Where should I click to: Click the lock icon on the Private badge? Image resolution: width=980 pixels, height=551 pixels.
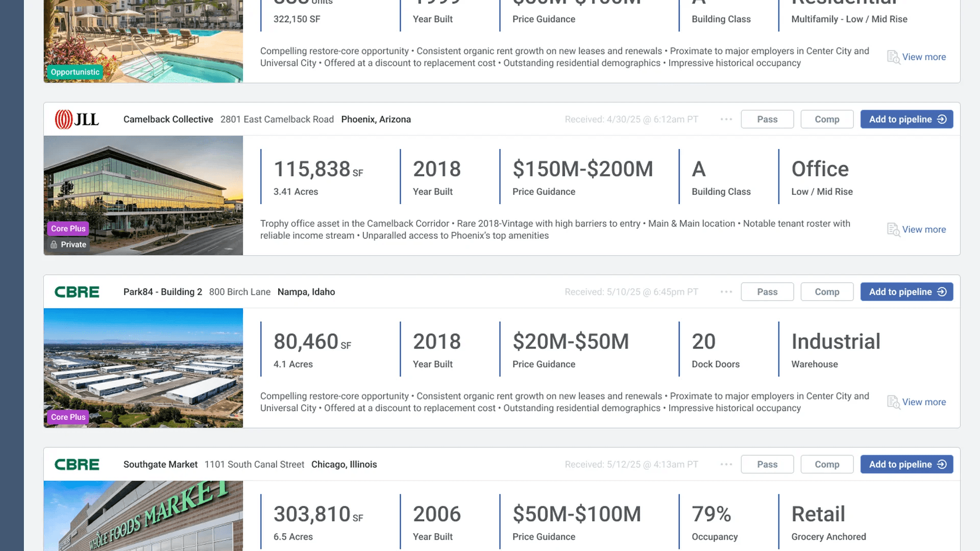[x=54, y=244]
